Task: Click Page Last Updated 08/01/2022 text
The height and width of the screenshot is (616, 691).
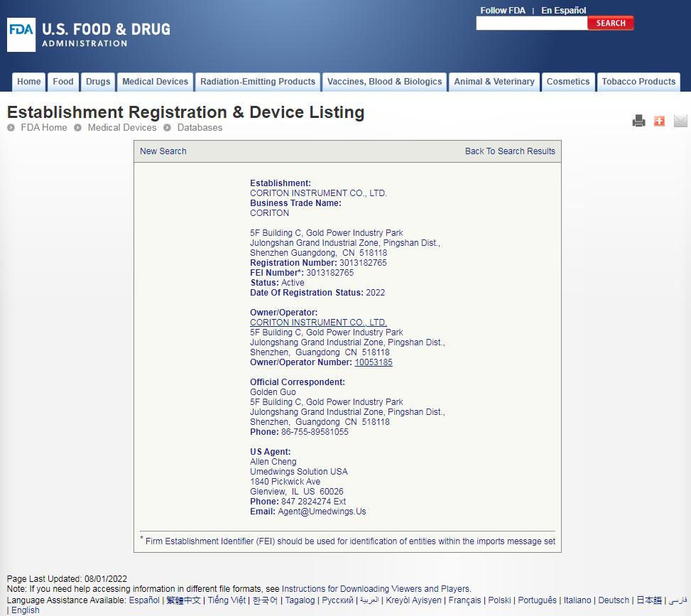Action: 67,578
